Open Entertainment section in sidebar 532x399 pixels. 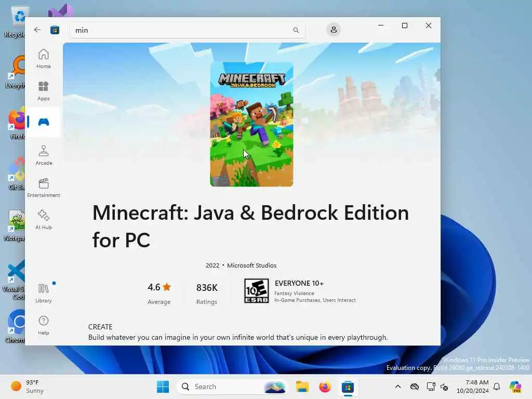[x=44, y=188]
